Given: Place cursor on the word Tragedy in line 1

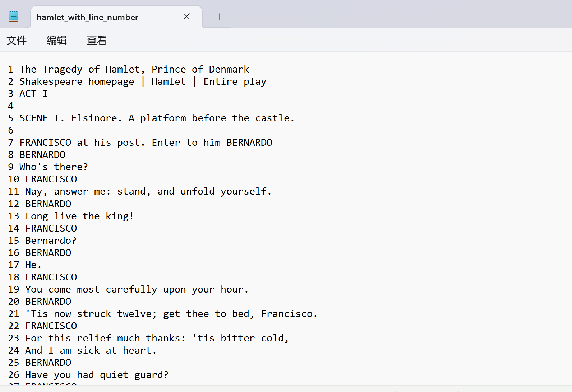Looking at the screenshot, I should click(62, 69).
